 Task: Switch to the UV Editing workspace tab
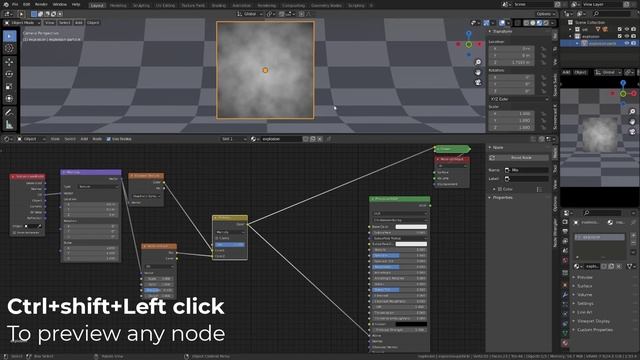[x=165, y=6]
